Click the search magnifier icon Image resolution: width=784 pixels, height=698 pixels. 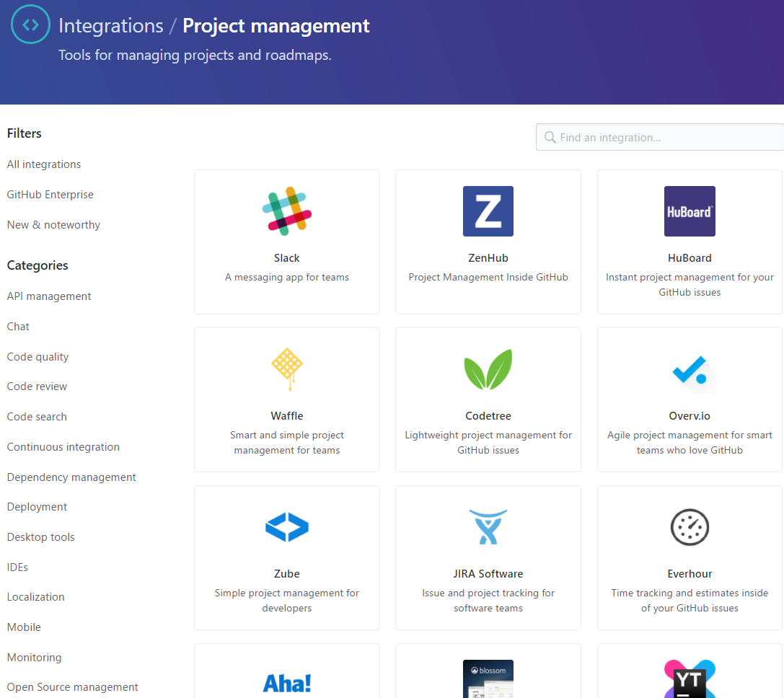click(550, 137)
